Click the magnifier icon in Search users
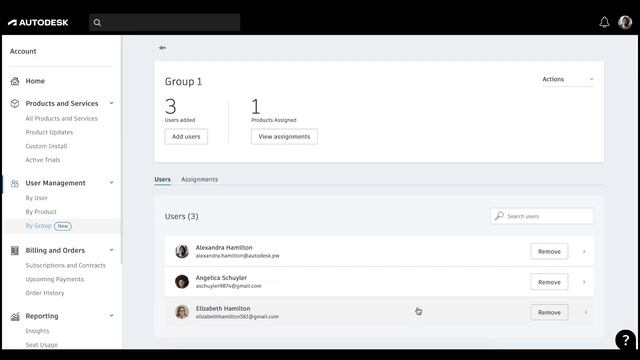This screenshot has width=640, height=360. pyautogui.click(x=499, y=216)
